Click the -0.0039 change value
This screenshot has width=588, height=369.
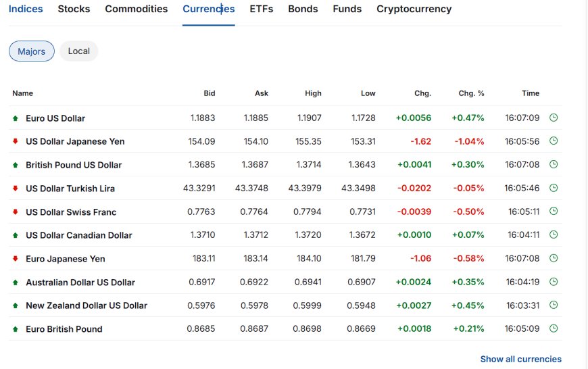(414, 212)
